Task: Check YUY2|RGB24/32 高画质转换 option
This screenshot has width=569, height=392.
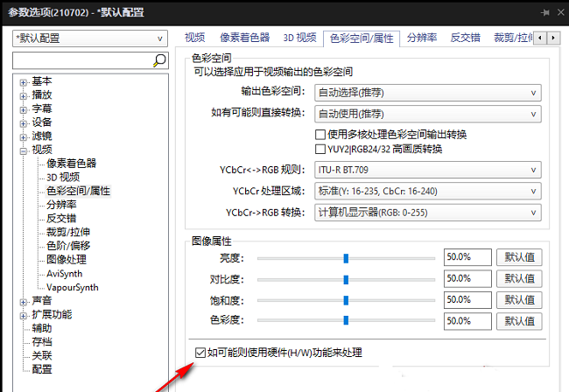Action: (320, 149)
